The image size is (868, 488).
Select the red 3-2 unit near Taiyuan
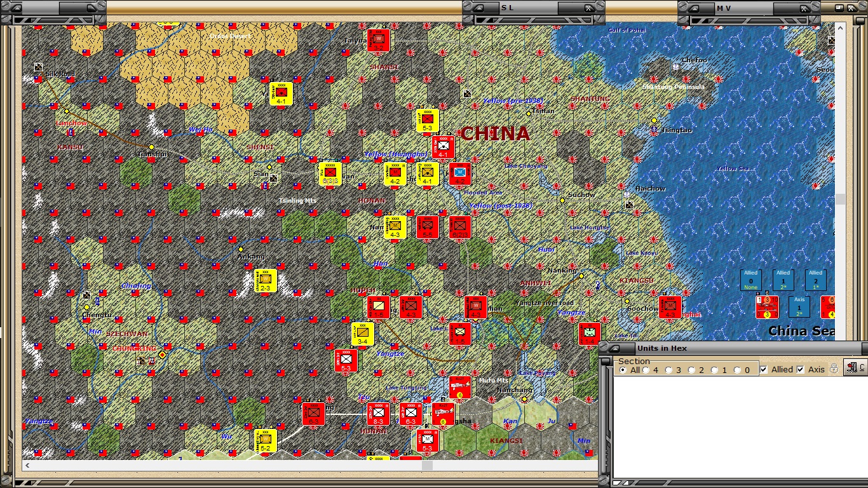[378, 40]
